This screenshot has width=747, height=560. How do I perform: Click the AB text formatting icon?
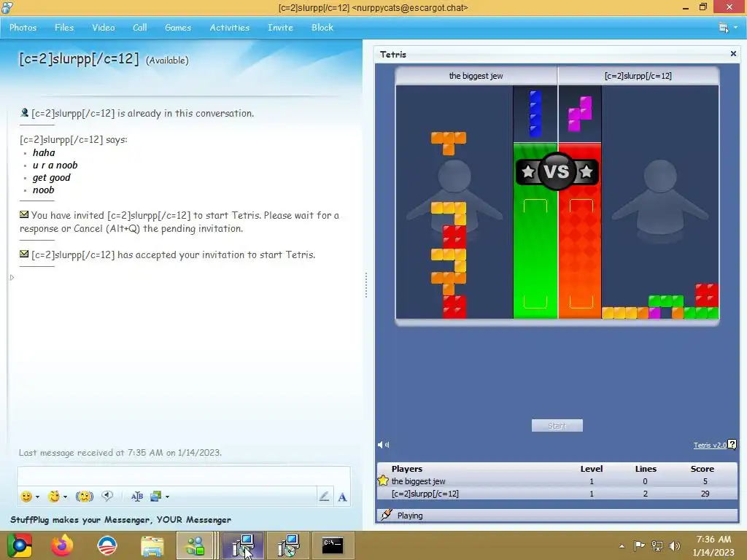pyautogui.click(x=136, y=497)
